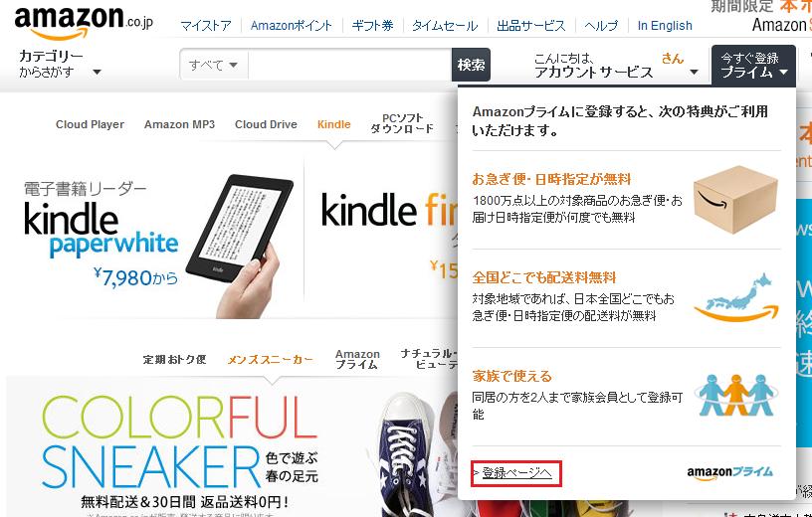The width and height of the screenshot is (812, 517).
Task: Click the 検索 search button
Action: (471, 66)
